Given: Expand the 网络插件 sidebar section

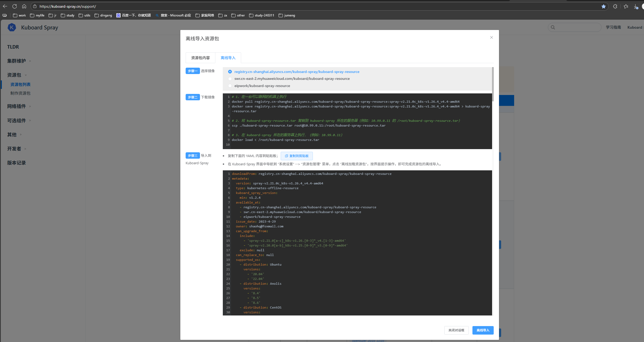Looking at the screenshot, I should pyautogui.click(x=16, y=106).
